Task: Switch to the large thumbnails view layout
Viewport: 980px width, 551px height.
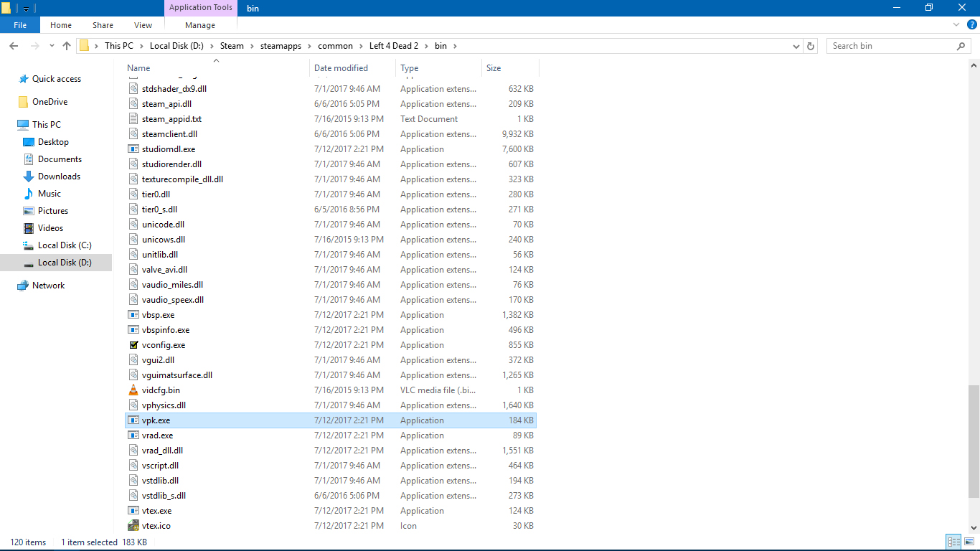Action: 968,542
